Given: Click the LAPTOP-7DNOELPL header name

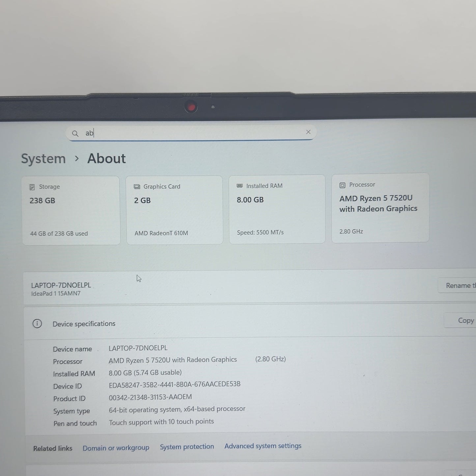Looking at the screenshot, I should (x=61, y=285).
